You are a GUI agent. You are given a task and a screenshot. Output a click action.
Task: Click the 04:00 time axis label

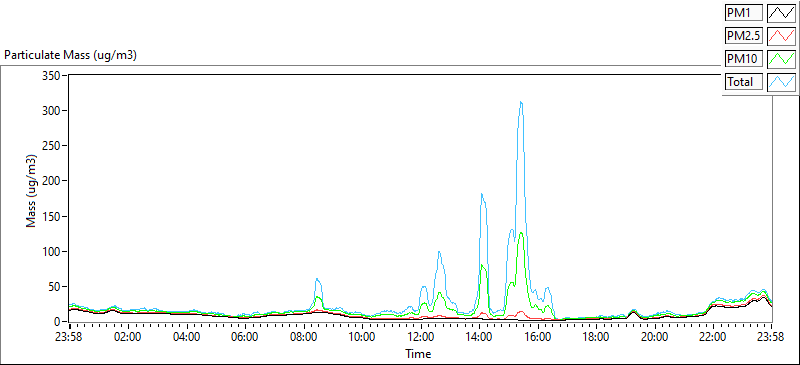tap(187, 336)
